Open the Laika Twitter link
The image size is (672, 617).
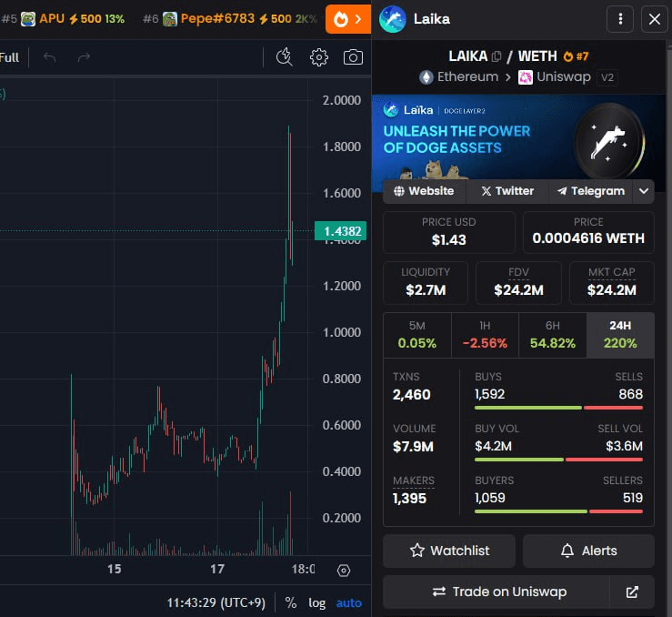507,191
